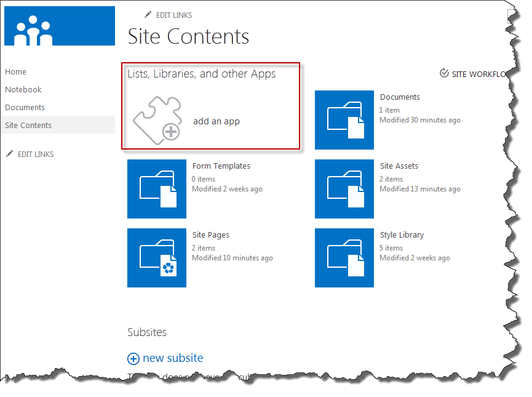Click 'Modified 2 weeks ago' under Form Templates
Screen dimensions: 532x397
[228, 189]
